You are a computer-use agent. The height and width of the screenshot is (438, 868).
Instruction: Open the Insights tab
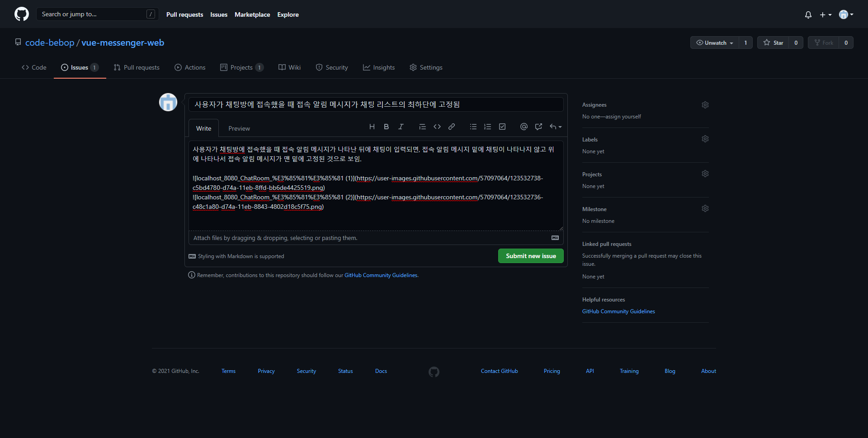tap(379, 67)
